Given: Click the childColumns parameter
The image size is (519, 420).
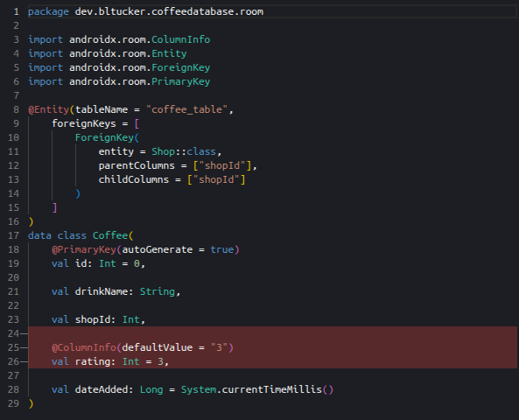Looking at the screenshot, I should tap(134, 179).
